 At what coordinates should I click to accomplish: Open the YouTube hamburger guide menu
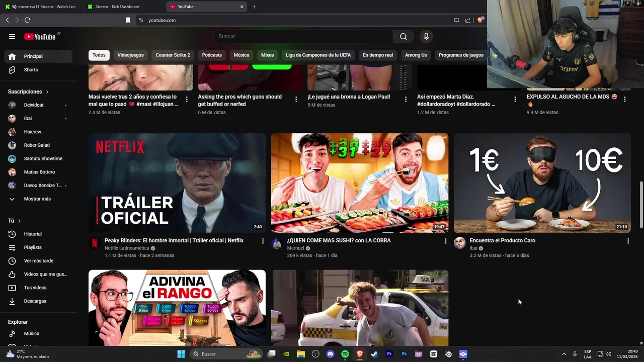(x=12, y=36)
